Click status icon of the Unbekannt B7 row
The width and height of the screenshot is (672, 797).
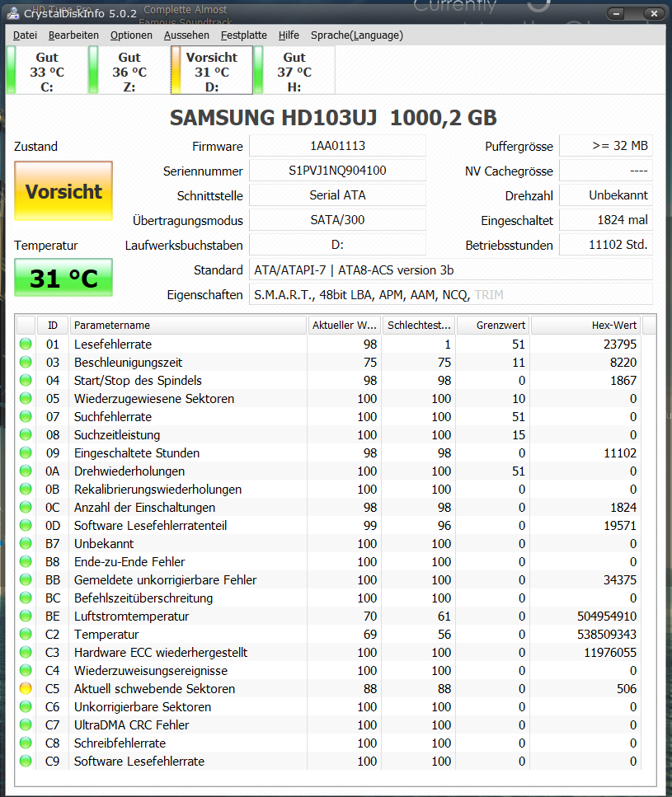[26, 544]
